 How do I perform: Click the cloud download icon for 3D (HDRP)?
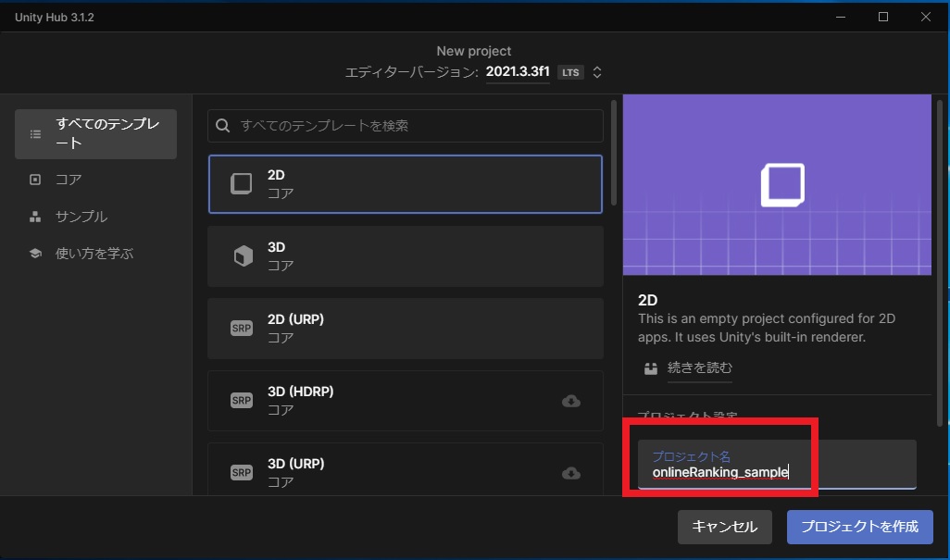(571, 401)
